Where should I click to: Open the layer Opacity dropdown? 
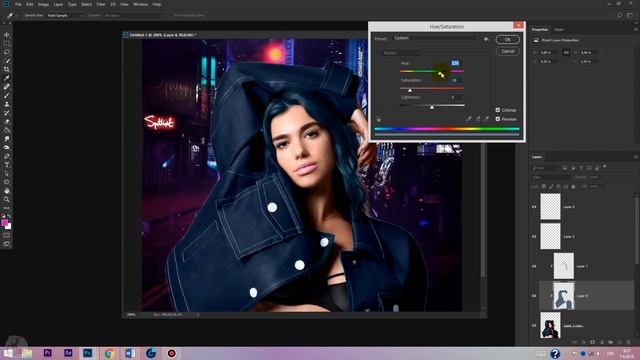tap(597, 177)
